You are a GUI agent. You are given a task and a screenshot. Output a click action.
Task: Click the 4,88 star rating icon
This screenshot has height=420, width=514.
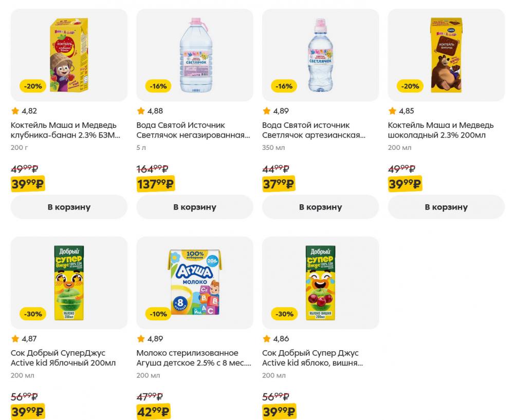point(141,111)
